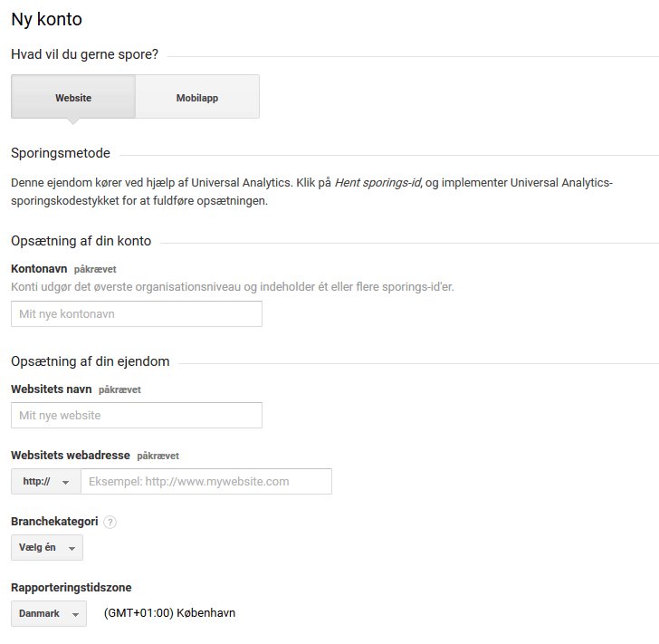Click the italic Hent sporings-id text
The image size is (659, 644).
point(377,183)
